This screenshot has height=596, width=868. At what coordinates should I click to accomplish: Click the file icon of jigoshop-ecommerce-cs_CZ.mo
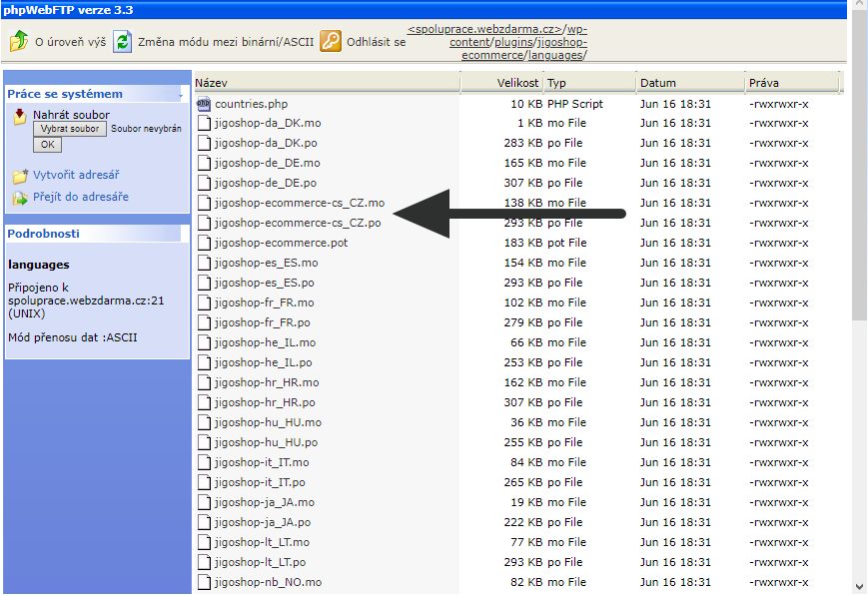click(x=205, y=203)
